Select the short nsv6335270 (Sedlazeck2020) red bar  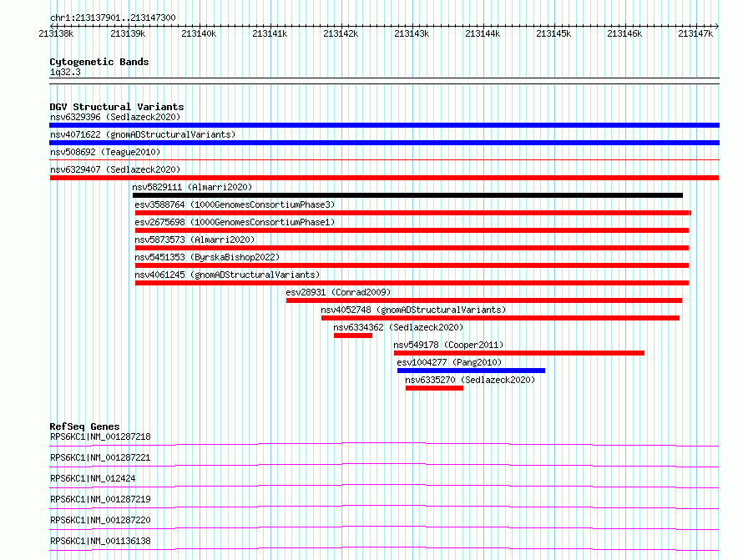coord(434,388)
